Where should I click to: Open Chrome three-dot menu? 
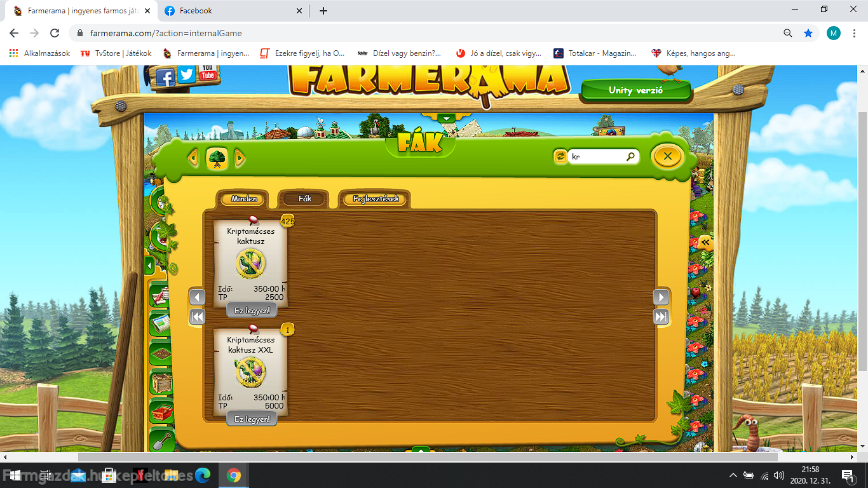pyautogui.click(x=854, y=33)
